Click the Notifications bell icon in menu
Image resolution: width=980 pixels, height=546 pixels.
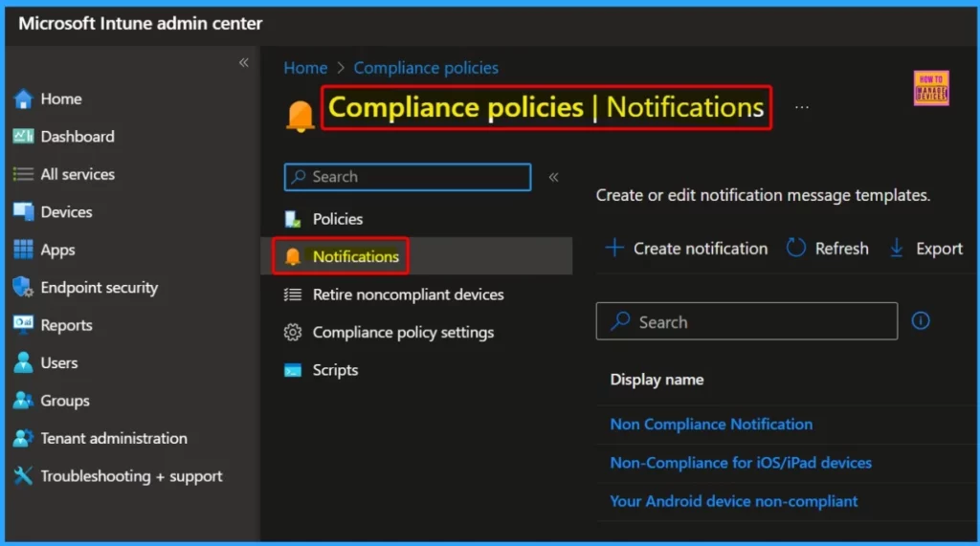[293, 257]
